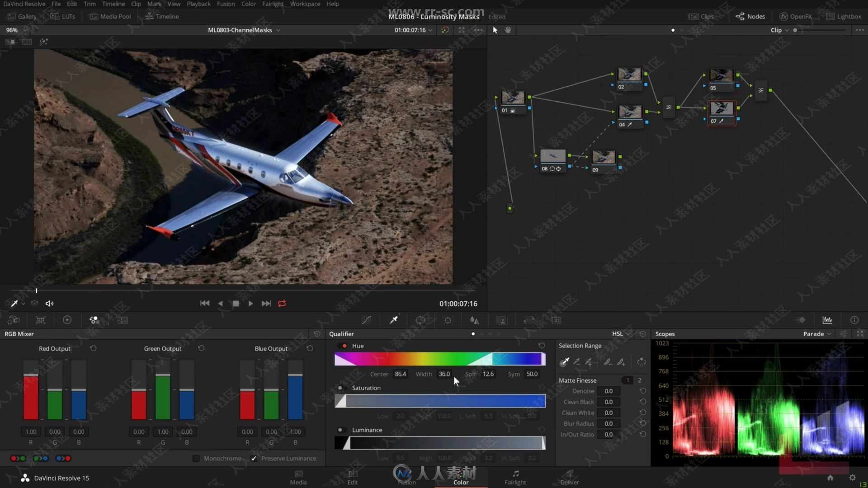Choose the feather subtract tool
The width and height of the screenshot is (868, 488).
click(x=608, y=361)
